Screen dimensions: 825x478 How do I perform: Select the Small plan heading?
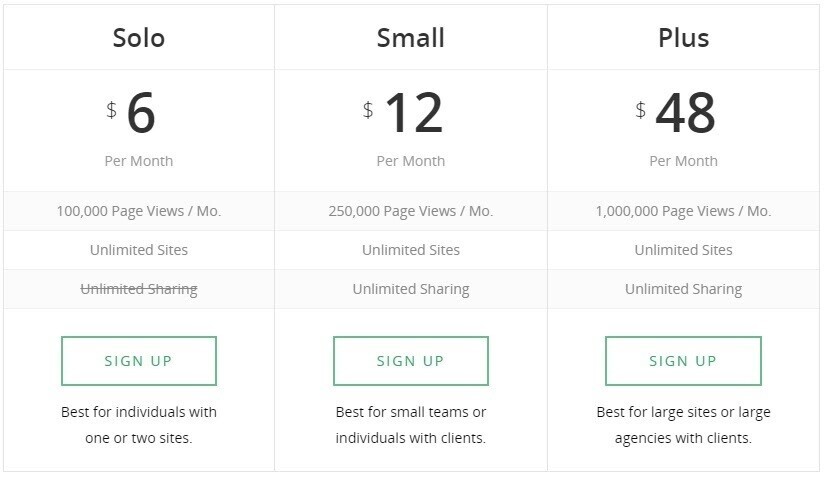tap(411, 38)
